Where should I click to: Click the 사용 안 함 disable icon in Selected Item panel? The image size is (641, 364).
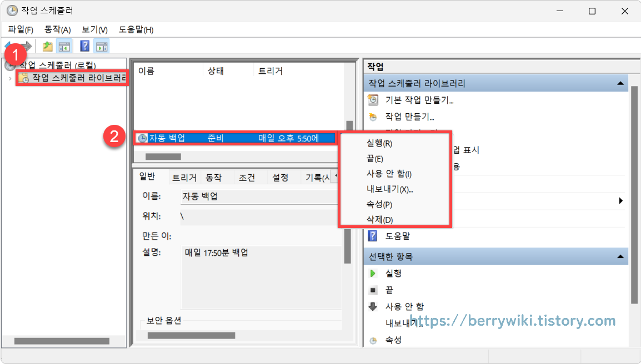point(372,306)
